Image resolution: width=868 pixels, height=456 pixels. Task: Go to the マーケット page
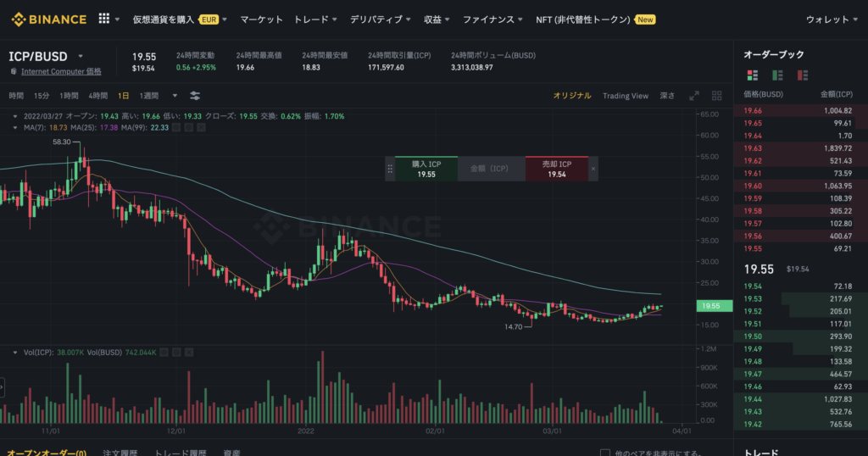pos(261,19)
